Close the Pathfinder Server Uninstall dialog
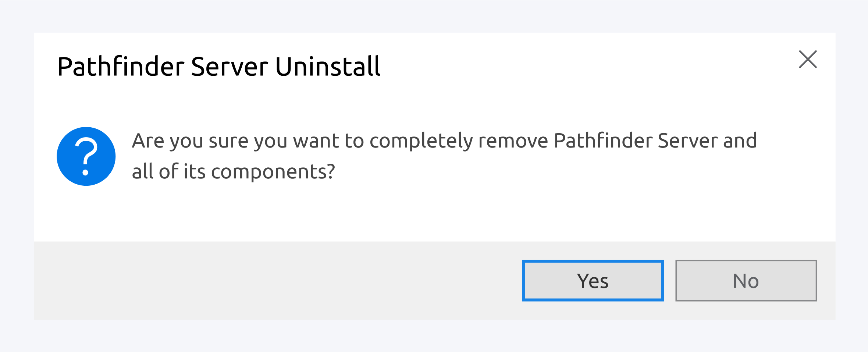Image resolution: width=868 pixels, height=352 pixels. (808, 59)
